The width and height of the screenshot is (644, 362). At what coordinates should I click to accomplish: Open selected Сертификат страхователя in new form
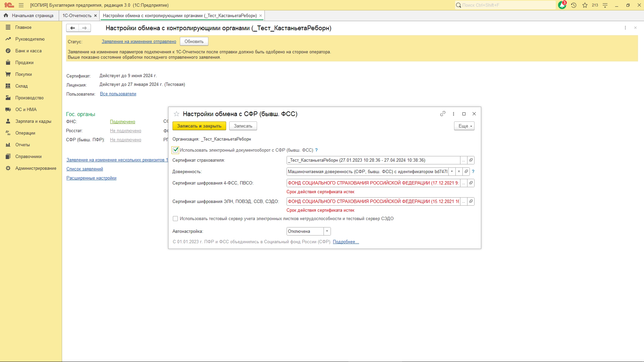(471, 160)
